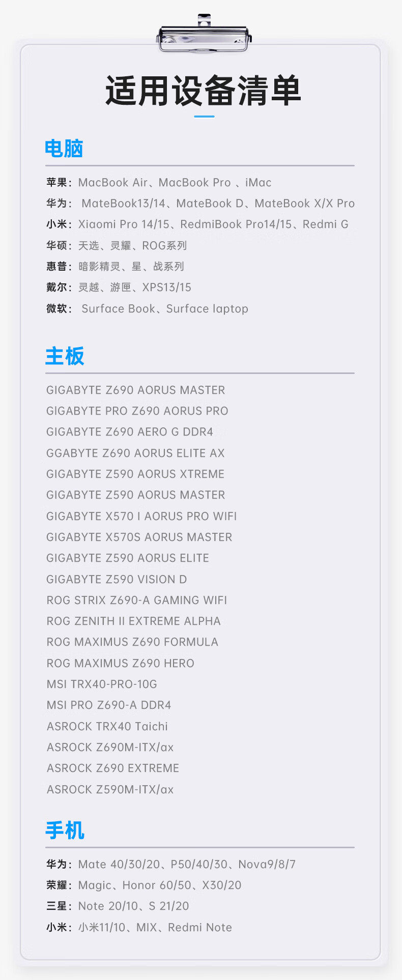Click GIGABYTE X570S AORUS MASTER entry
Image resolution: width=402 pixels, height=980 pixels.
point(139,537)
